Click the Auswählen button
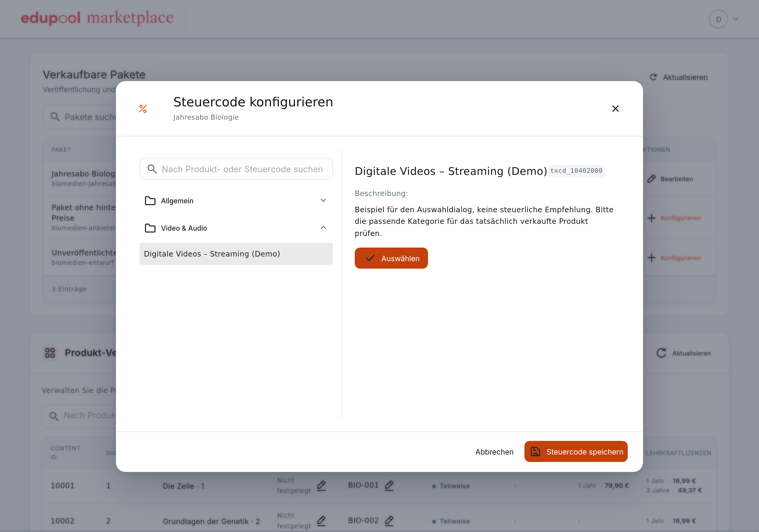759x532 pixels. (x=391, y=258)
